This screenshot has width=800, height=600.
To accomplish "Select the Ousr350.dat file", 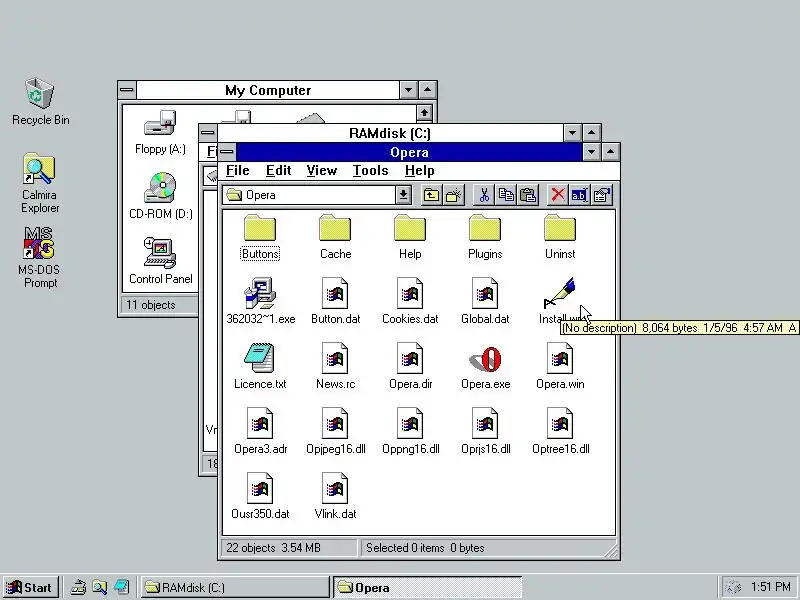I will click(x=260, y=496).
